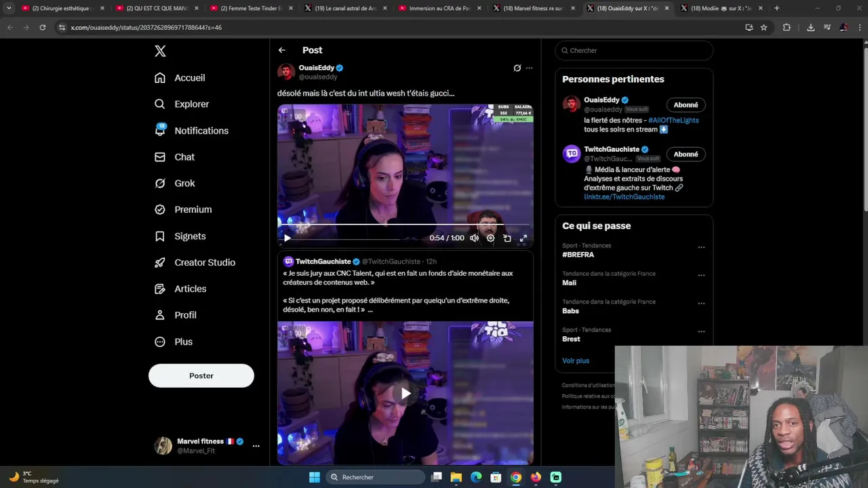Open Notifications with the bell icon
This screenshot has width=868, height=488.
coord(191,131)
